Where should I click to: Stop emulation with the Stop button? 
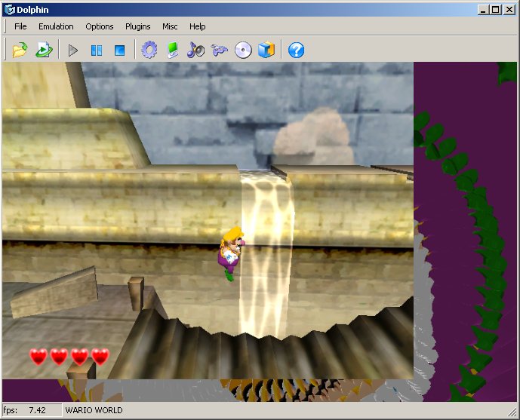pyautogui.click(x=120, y=51)
